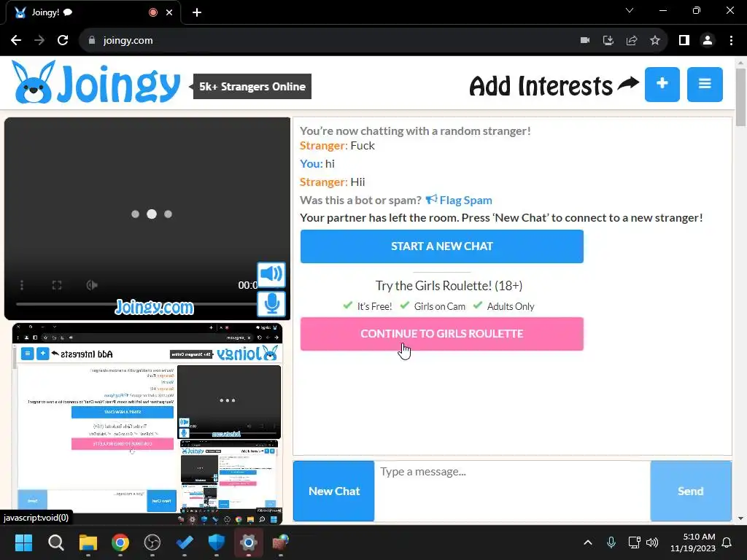Mute the stranger's speaker volume
The height and width of the screenshot is (560, 747).
[271, 274]
